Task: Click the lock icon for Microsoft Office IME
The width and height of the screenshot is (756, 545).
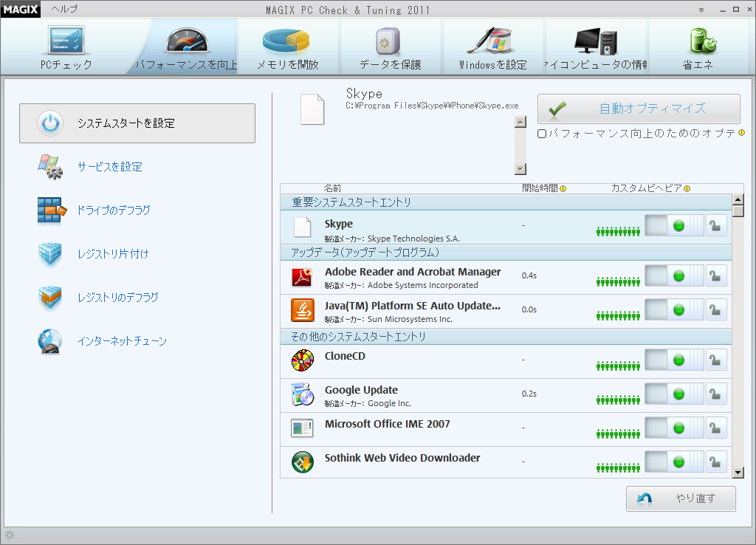Action: coord(716,428)
